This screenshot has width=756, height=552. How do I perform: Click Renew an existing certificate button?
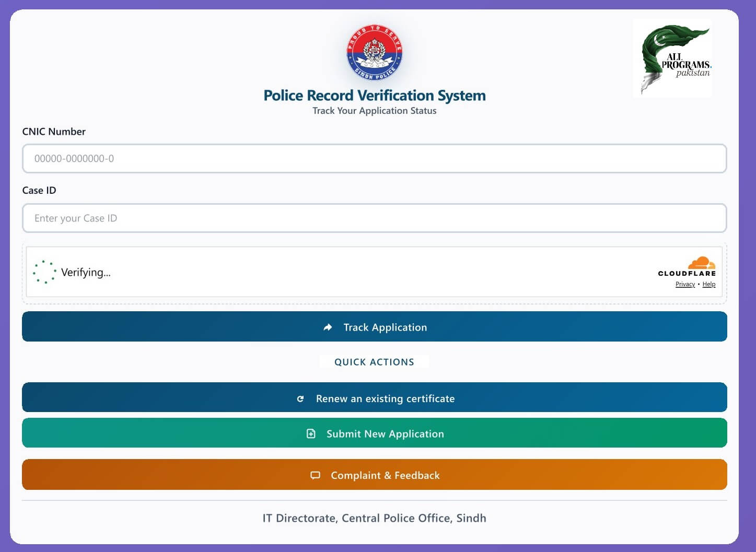[x=374, y=397]
